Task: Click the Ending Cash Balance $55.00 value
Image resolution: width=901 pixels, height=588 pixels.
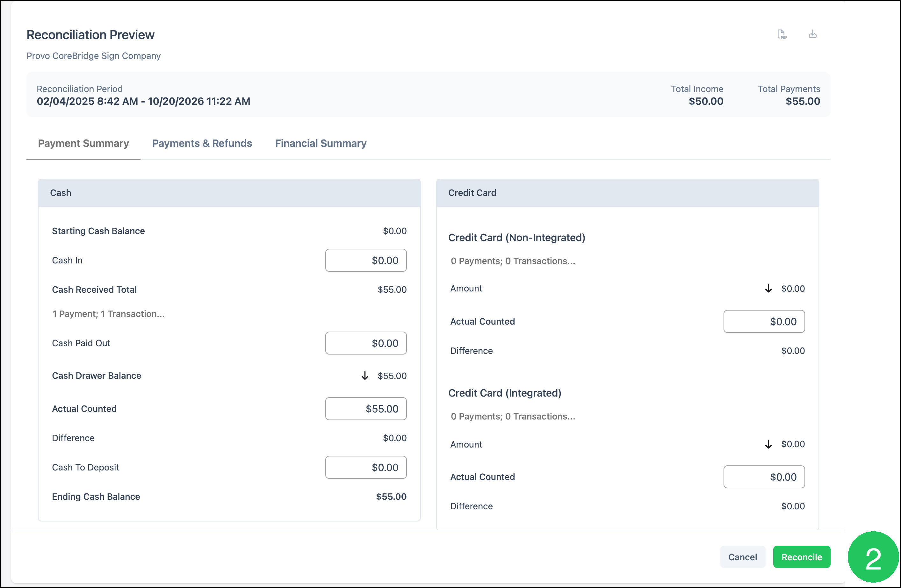Action: (x=391, y=497)
